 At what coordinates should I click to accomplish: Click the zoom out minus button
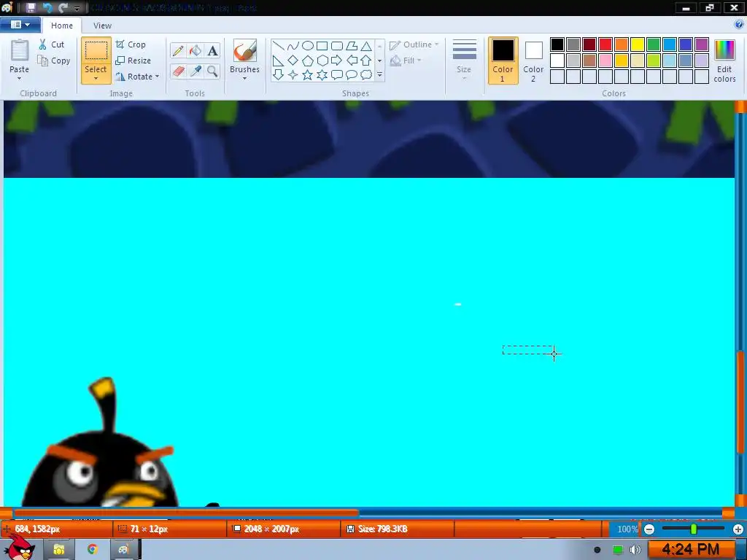coord(649,529)
